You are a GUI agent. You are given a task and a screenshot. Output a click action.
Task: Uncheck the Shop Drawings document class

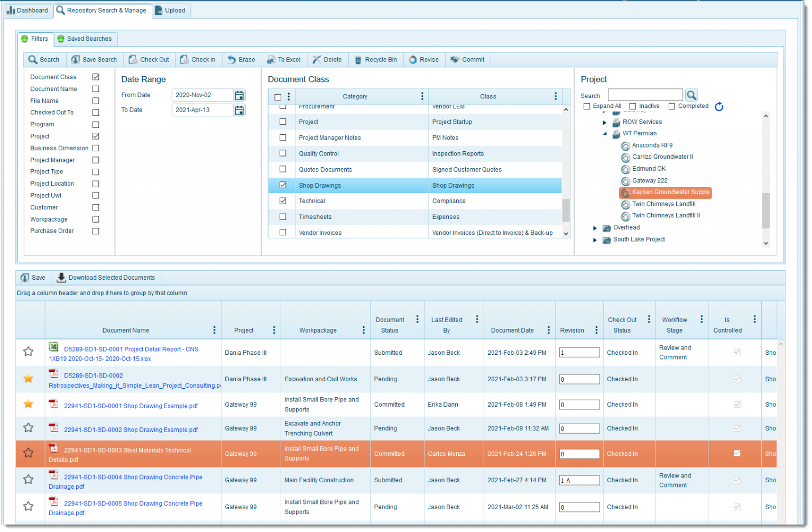pos(283,185)
